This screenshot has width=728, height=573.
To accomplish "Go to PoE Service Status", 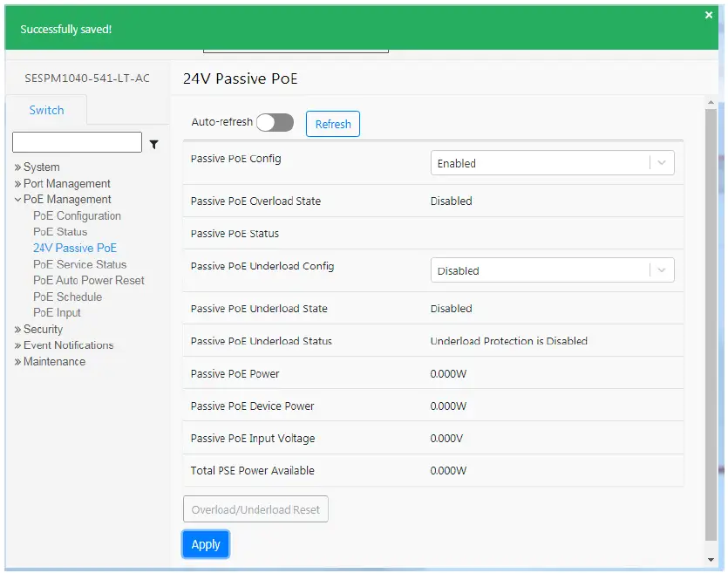I will coord(79,264).
